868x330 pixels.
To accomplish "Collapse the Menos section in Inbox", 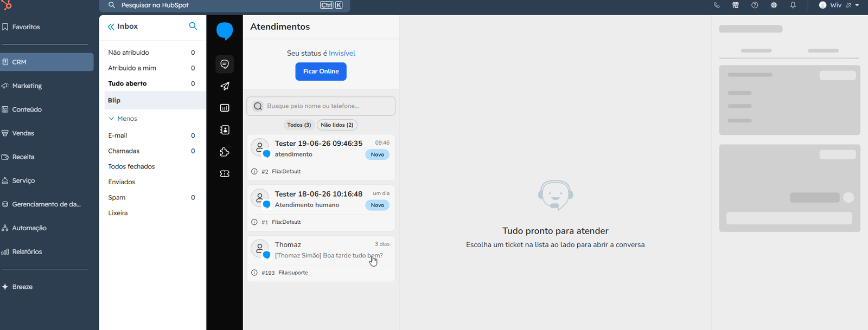I will (x=123, y=119).
